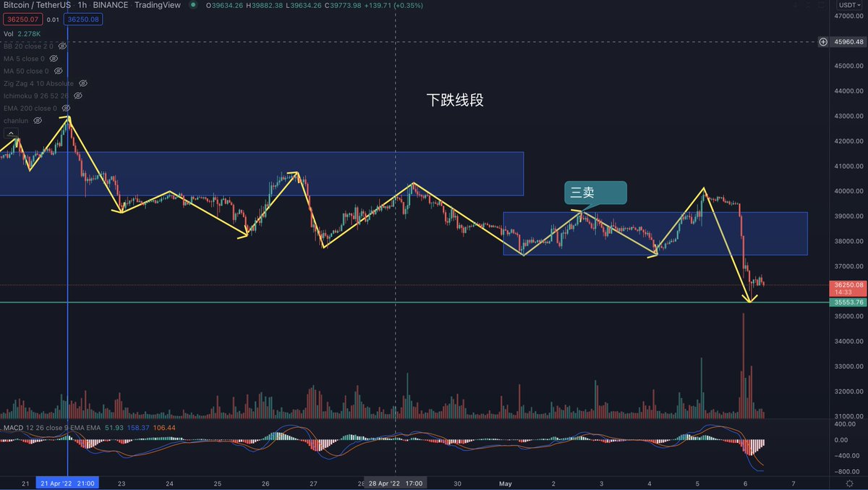
Task: Click the blue buy price 36250.08
Action: (82, 20)
